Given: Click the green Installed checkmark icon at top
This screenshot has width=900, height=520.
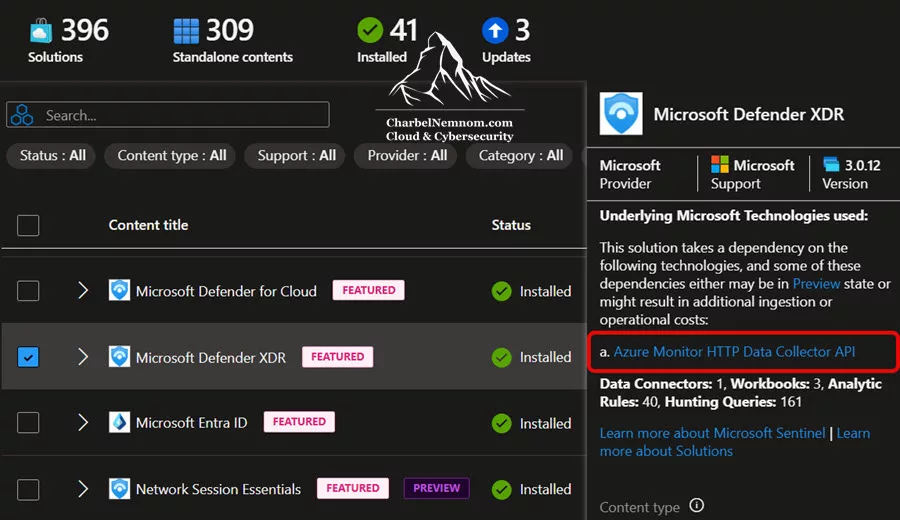Looking at the screenshot, I should pyautogui.click(x=370, y=30).
